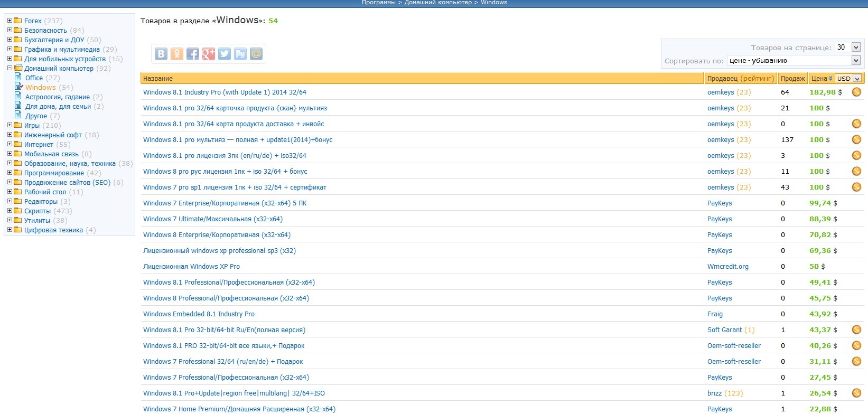Share page on Odnoklassniki
Image resolution: width=868 pixels, height=414 pixels.
177,54
